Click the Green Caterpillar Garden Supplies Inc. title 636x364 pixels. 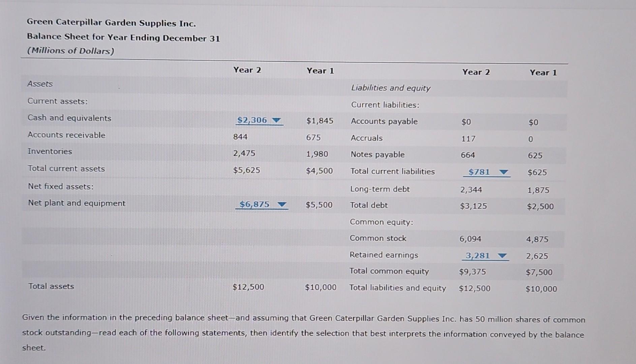click(111, 23)
